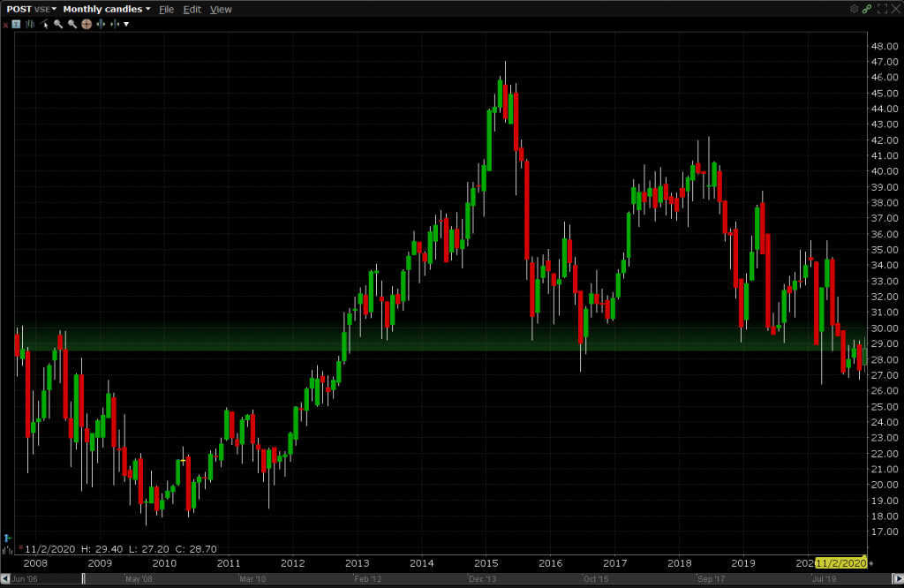Click the expand horizontal time scale icon

coord(101,25)
